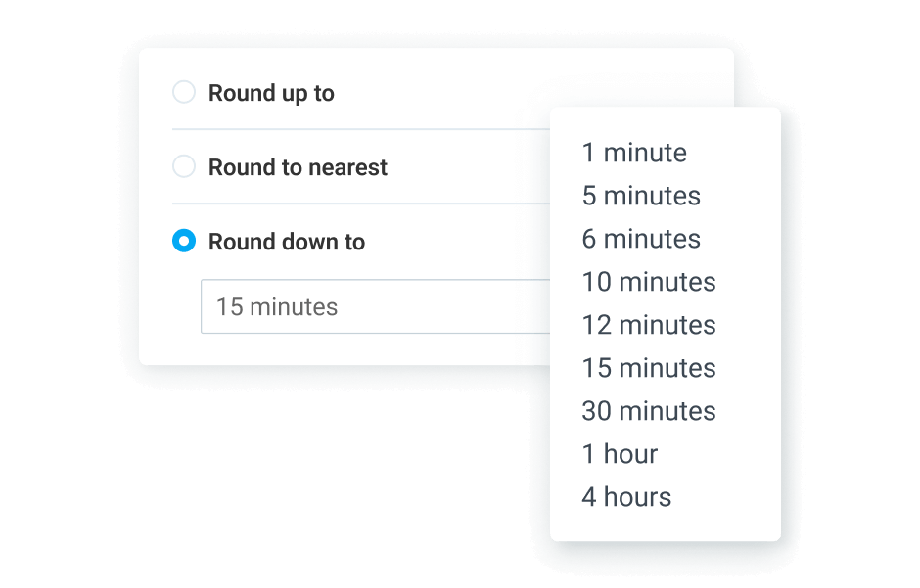
Task: Select 6 minutes in the dropdown list
Action: [641, 239]
